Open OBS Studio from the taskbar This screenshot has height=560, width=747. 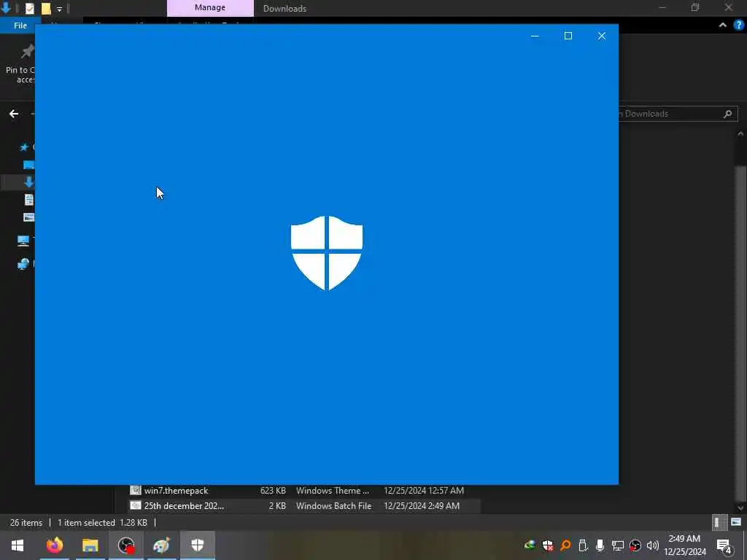(x=126, y=545)
